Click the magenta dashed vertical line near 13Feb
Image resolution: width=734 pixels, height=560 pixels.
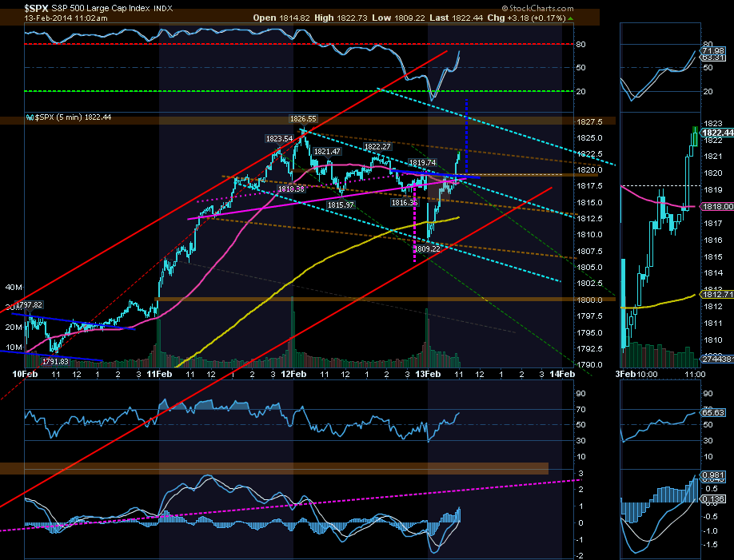414,224
